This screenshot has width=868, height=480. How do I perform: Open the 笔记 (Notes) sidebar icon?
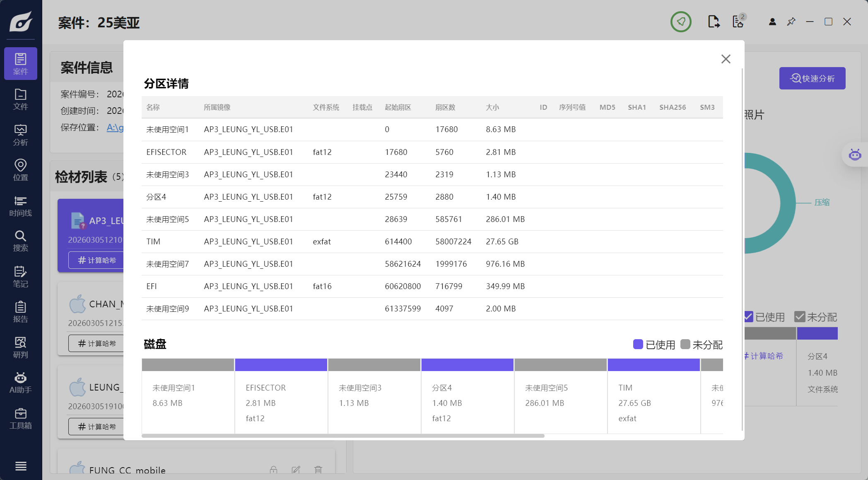pos(20,277)
